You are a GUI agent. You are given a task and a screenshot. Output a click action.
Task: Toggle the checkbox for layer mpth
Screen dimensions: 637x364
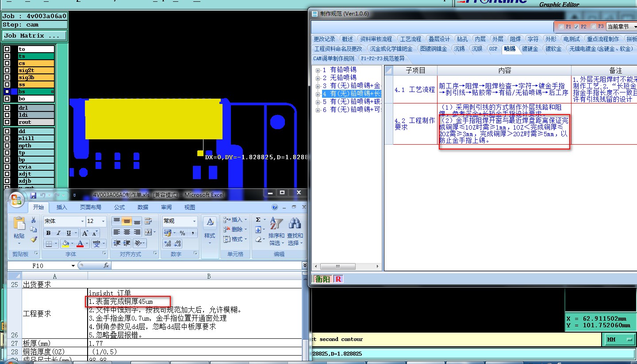coord(7,146)
